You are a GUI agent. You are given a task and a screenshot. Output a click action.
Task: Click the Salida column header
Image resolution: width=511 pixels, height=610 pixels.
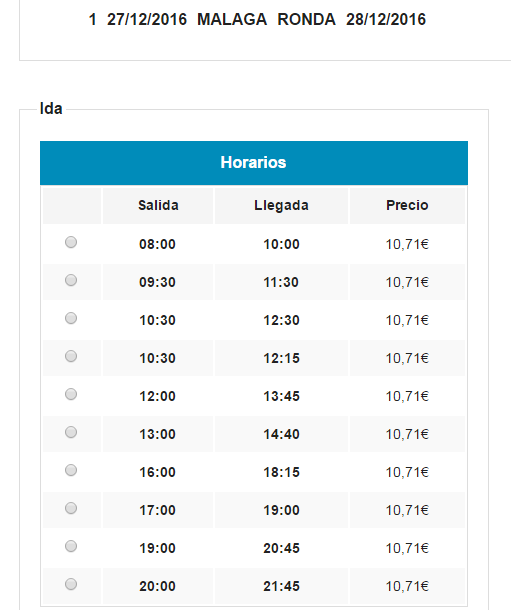tap(158, 205)
